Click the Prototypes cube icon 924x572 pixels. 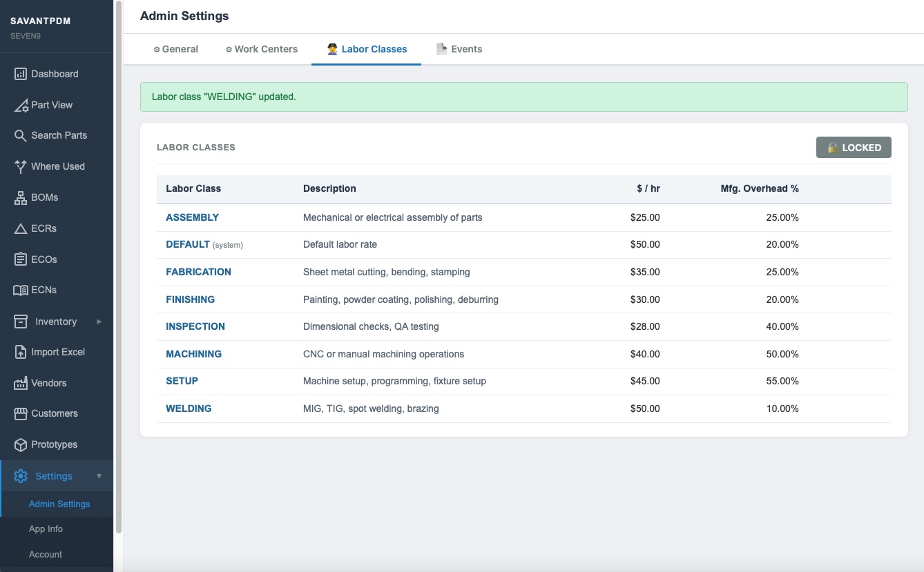coord(21,445)
